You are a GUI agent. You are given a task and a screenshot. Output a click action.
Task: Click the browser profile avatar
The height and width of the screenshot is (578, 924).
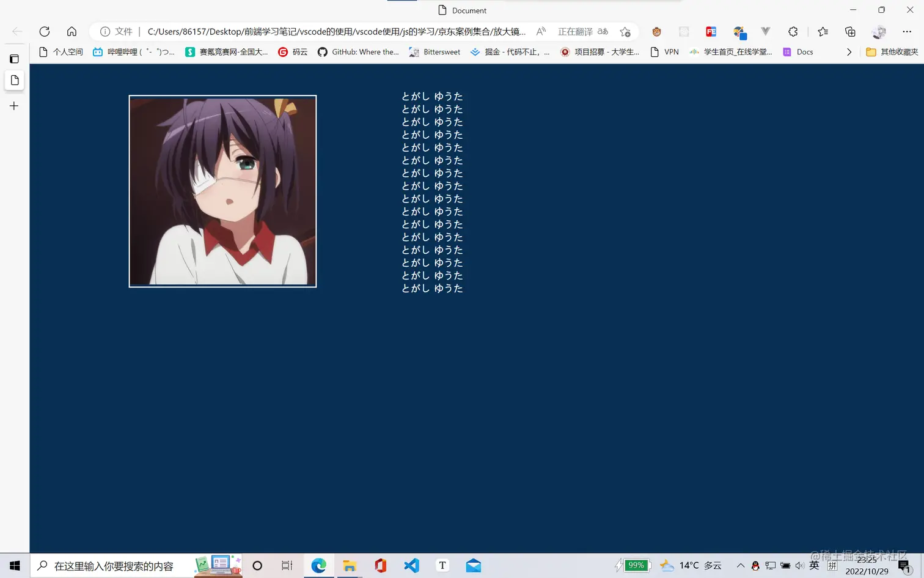coord(879,31)
